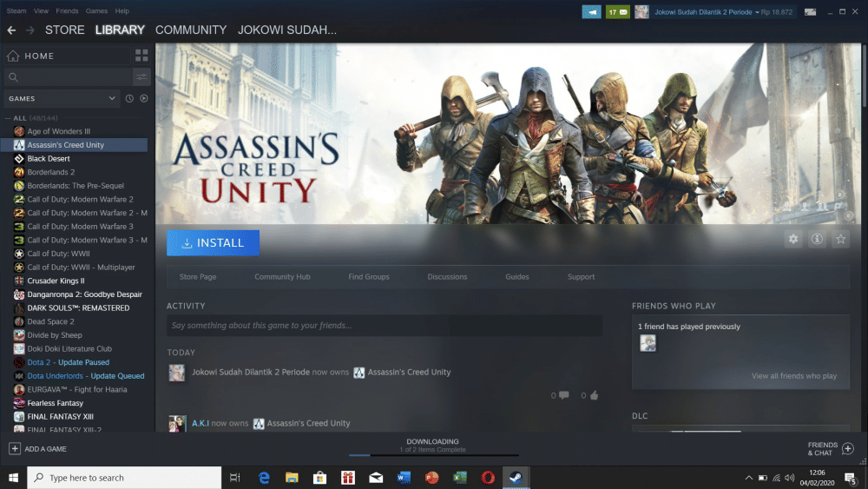Switch to collections grid view icon

pos(141,56)
